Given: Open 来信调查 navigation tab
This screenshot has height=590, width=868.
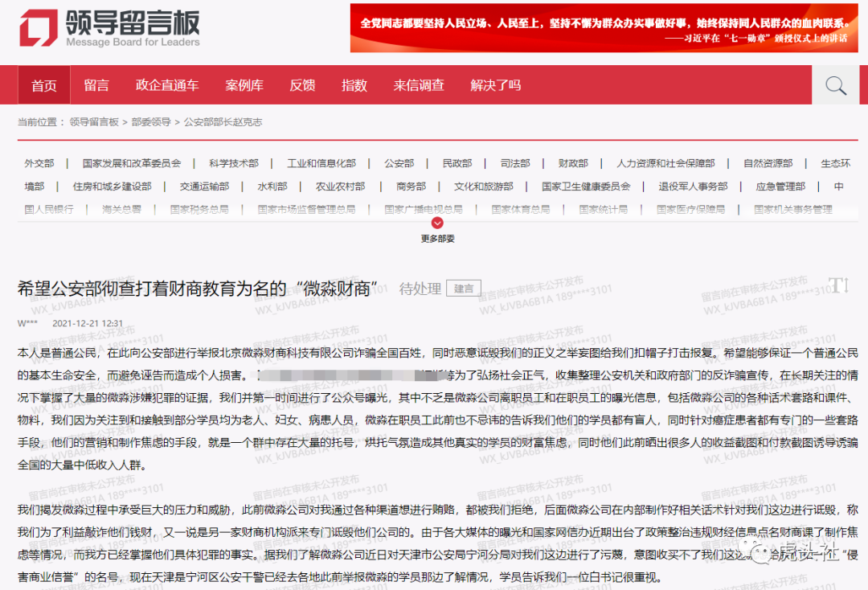Looking at the screenshot, I should [419, 85].
